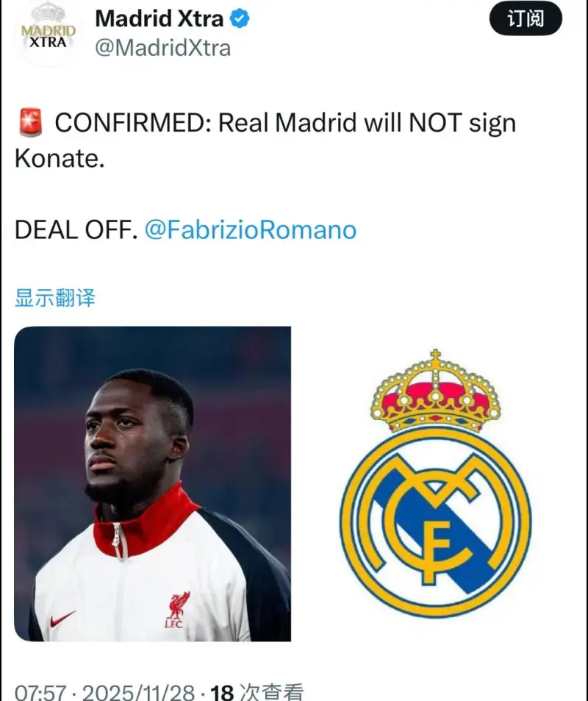Click the blue verified badge
The image size is (588, 701).
point(240,19)
